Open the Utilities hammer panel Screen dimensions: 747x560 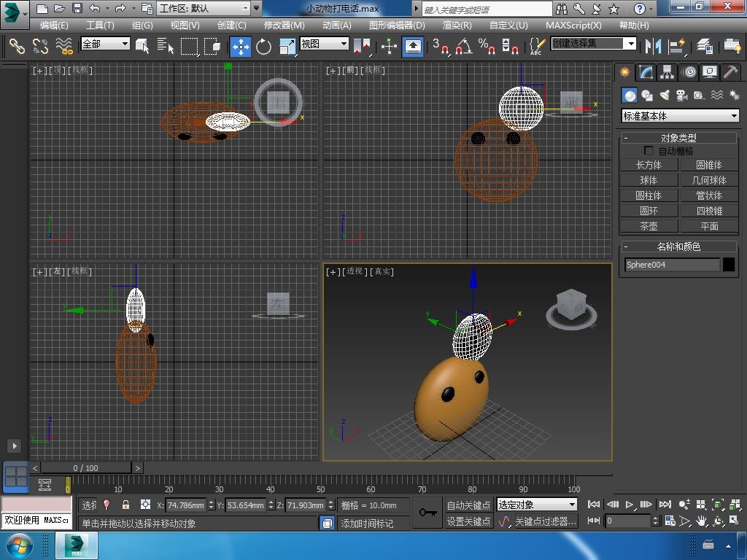pyautogui.click(x=730, y=72)
